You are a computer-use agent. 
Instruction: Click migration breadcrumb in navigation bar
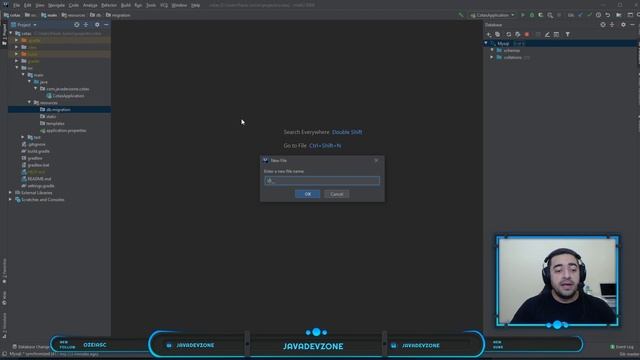[x=118, y=15]
